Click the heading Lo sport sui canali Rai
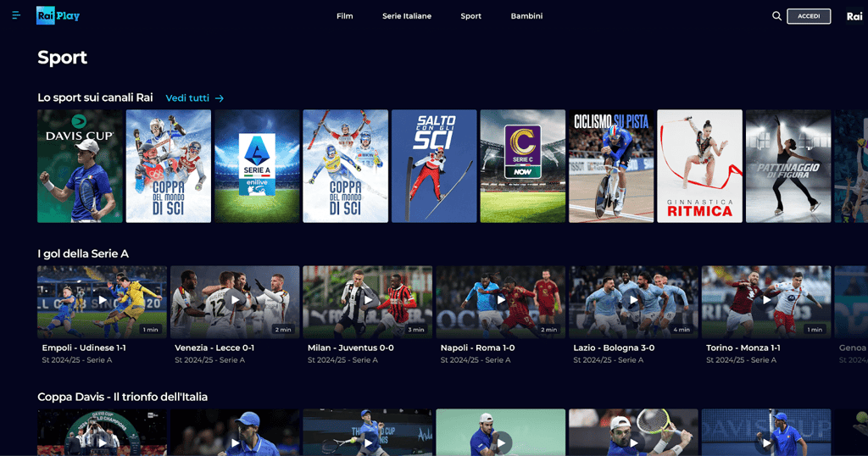Viewport: 868px width, 456px height. (95, 97)
